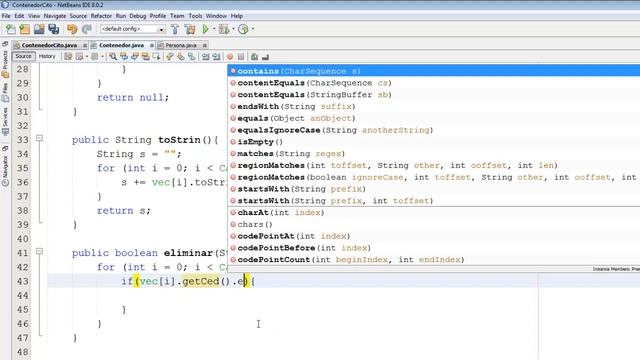Click the Shift Line Left icon
This screenshot has width=640, height=360.
(x=205, y=57)
